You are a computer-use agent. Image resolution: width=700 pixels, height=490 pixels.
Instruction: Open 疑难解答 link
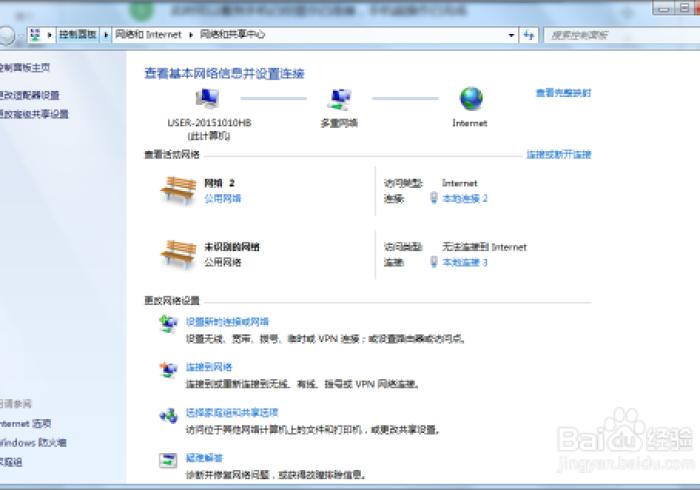click(x=204, y=458)
